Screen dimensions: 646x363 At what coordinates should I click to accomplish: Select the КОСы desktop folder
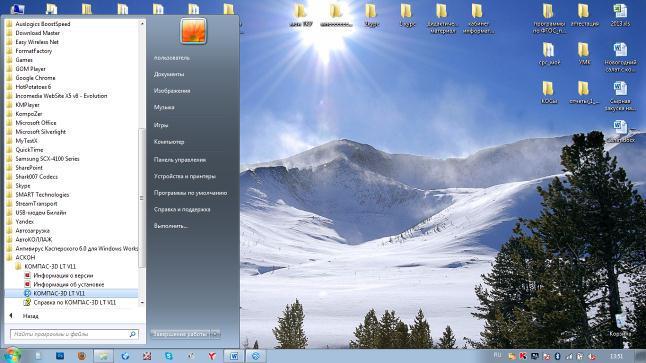[548, 93]
